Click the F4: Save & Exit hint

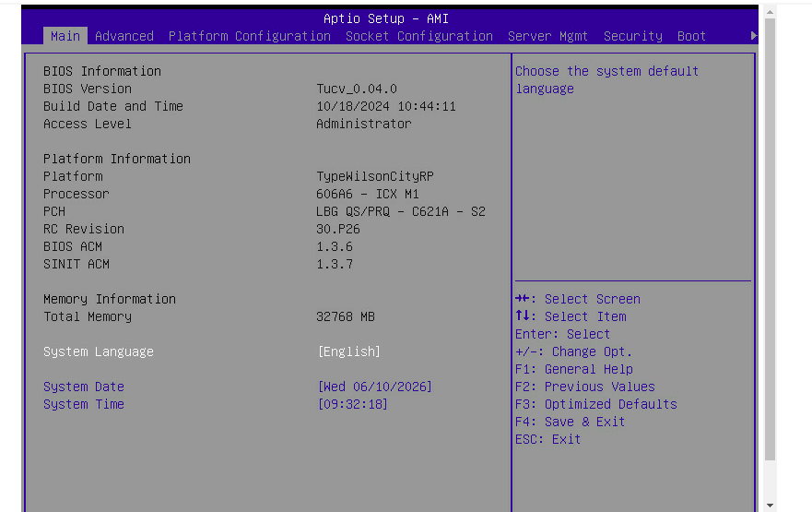[571, 422]
